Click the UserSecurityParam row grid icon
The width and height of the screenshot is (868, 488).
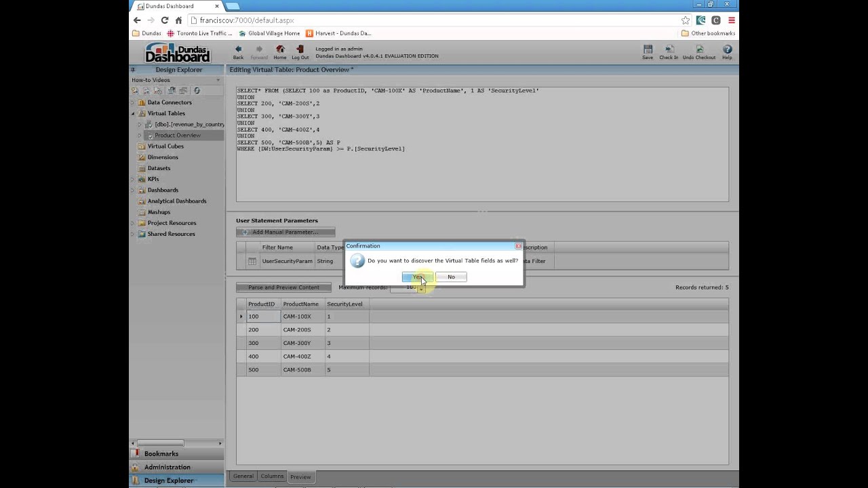coord(252,261)
